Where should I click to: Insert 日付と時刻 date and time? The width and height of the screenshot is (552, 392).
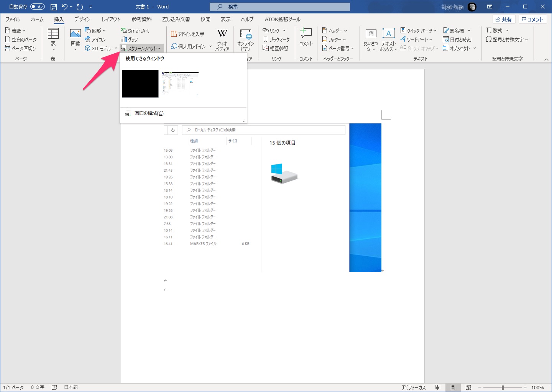457,39
